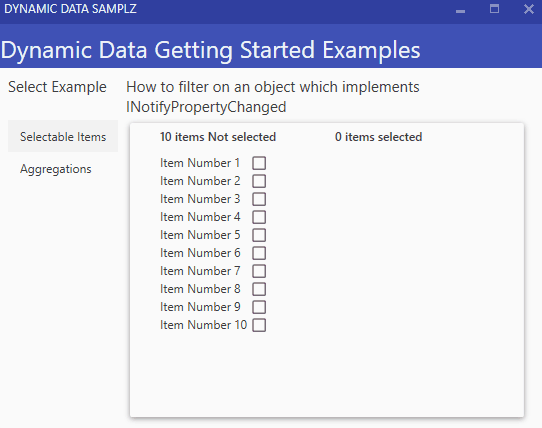This screenshot has width=542, height=428.
Task: Select the Item Number 6 checkbox
Action: pyautogui.click(x=259, y=253)
